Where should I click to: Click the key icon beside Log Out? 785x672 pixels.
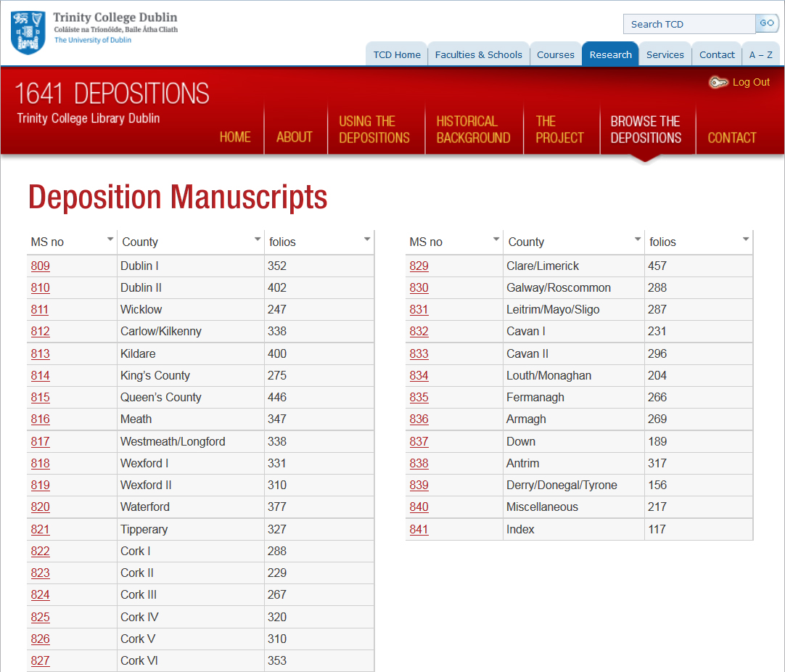718,82
